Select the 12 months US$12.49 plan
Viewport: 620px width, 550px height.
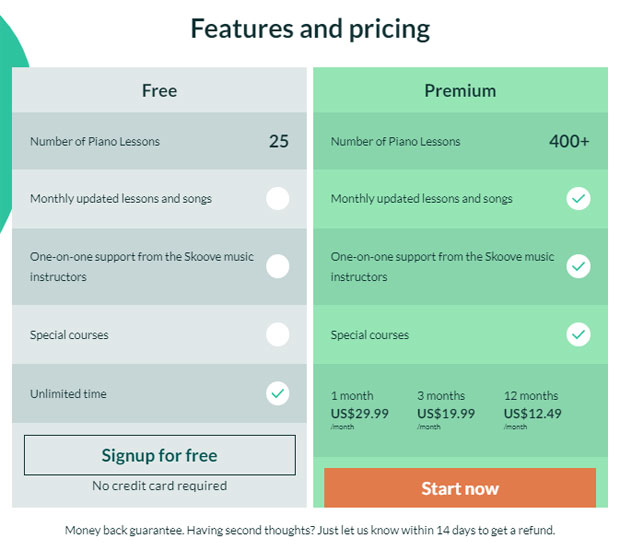pos(532,410)
